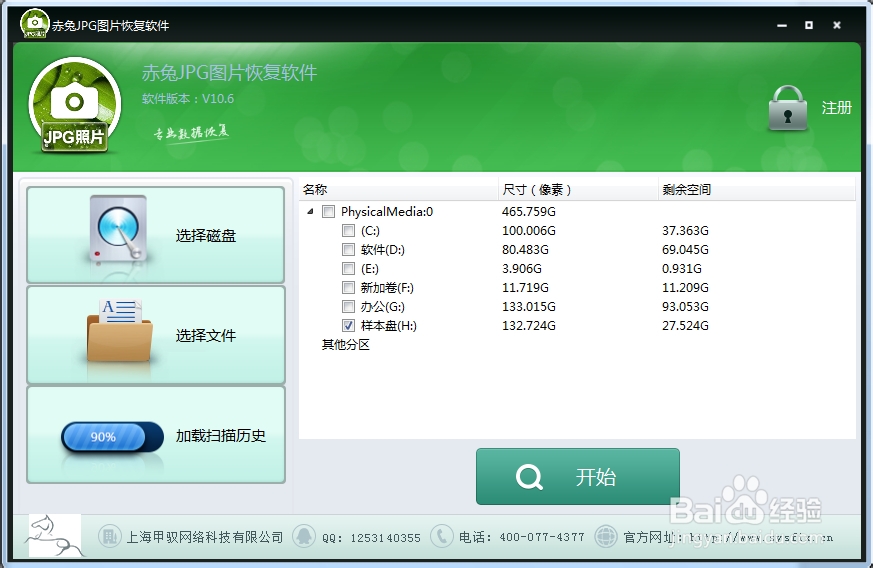Image resolution: width=873 pixels, height=568 pixels.
Task: Click the 软件版本：V10.6 version text
Action: tap(188, 99)
